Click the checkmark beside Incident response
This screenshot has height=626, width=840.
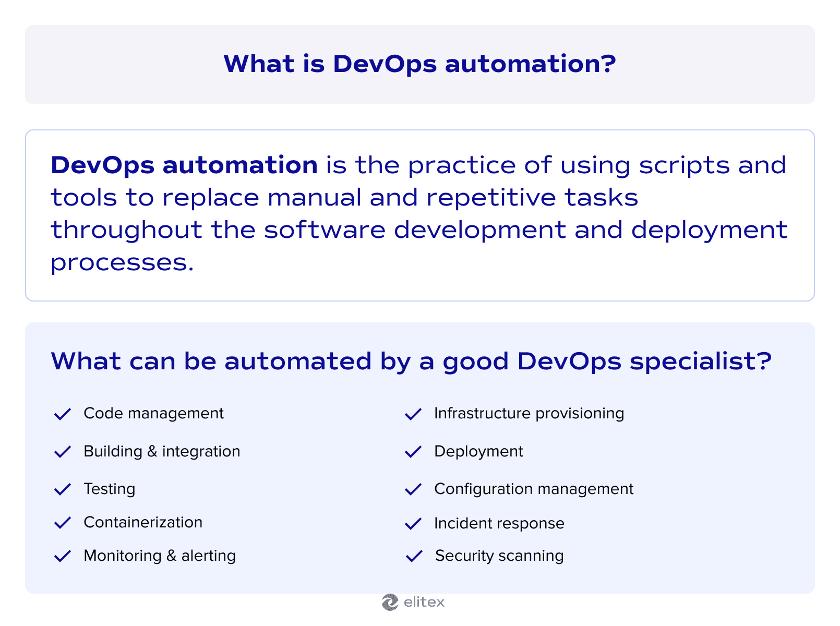(x=413, y=523)
